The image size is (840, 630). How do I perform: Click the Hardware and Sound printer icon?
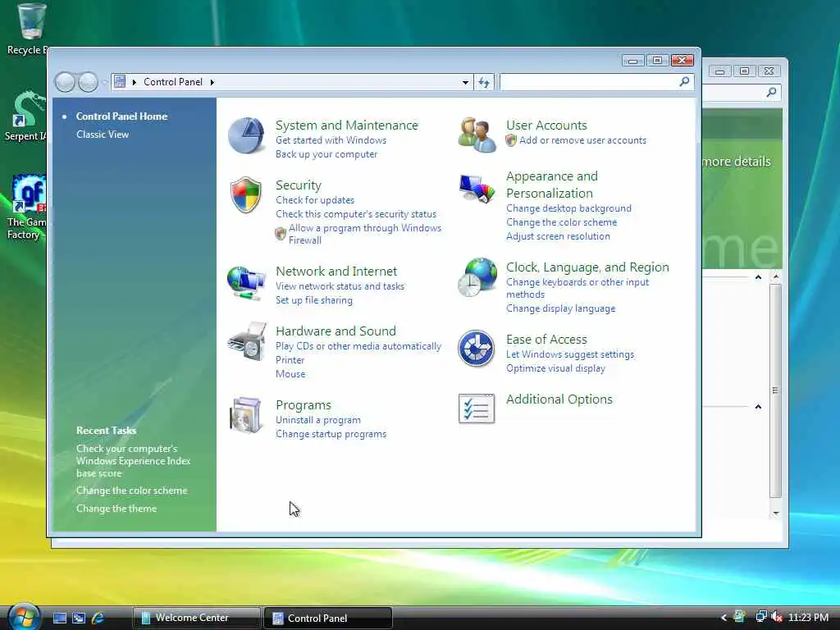[x=247, y=341]
